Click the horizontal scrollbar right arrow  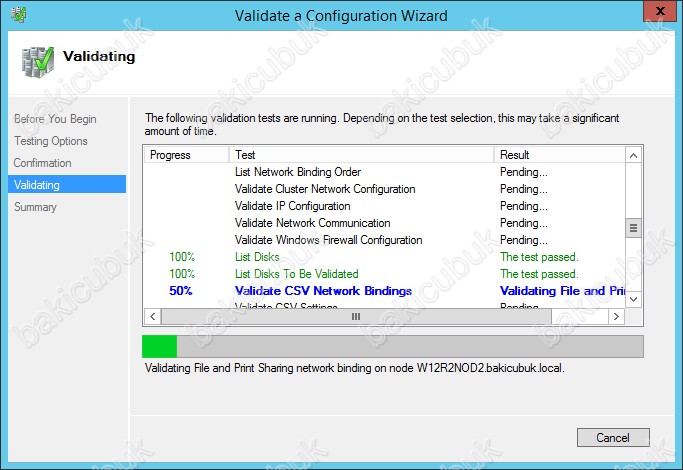click(x=616, y=316)
